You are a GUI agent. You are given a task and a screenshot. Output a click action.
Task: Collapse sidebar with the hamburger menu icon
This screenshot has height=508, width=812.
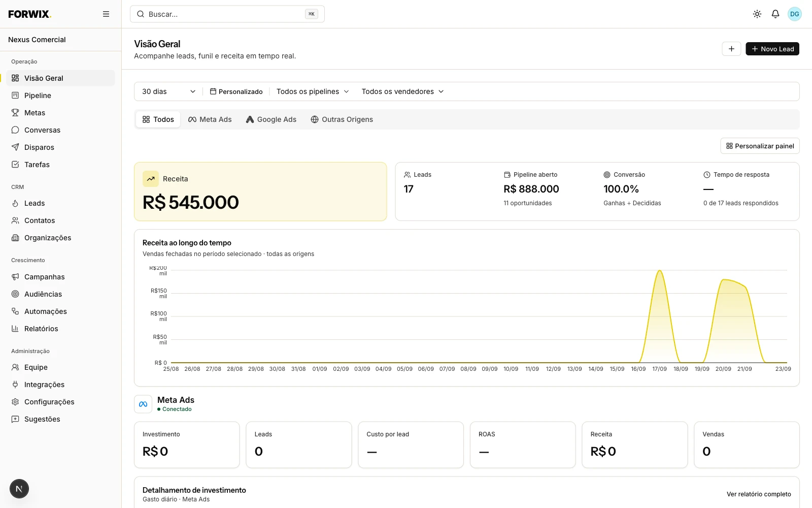click(x=106, y=14)
